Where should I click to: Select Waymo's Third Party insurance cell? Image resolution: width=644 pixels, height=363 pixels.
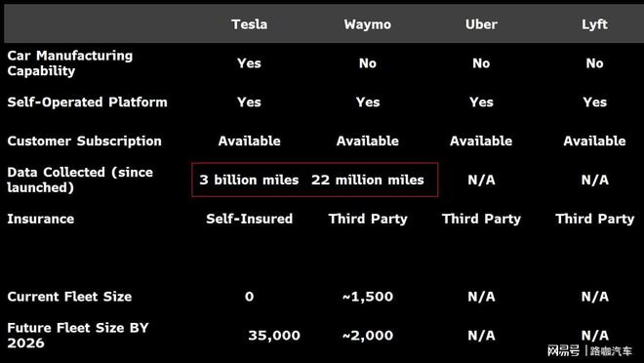(368, 219)
